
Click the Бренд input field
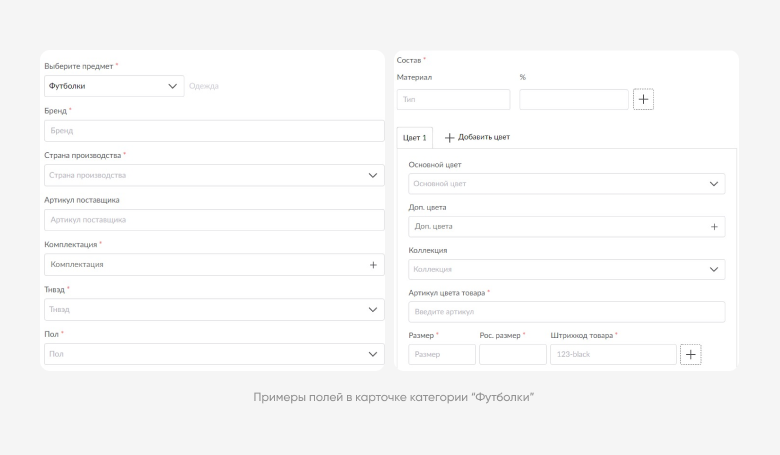214,131
